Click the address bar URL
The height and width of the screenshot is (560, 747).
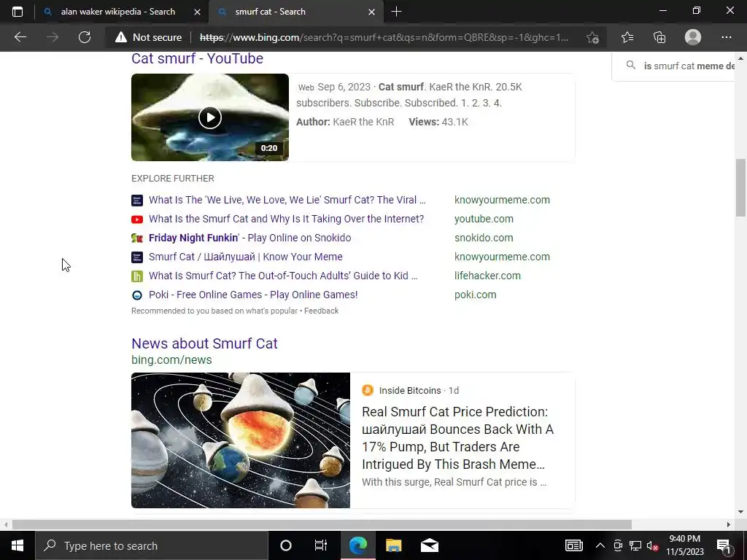click(384, 37)
